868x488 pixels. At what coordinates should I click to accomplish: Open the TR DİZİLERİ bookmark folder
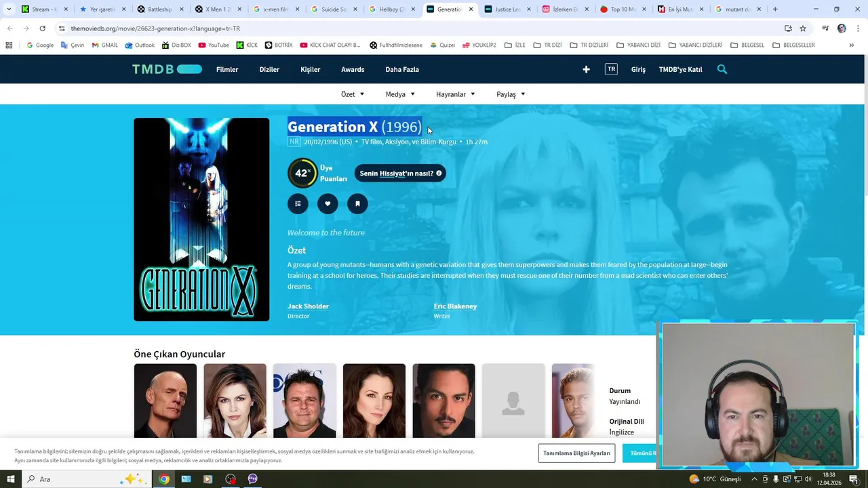(x=589, y=45)
